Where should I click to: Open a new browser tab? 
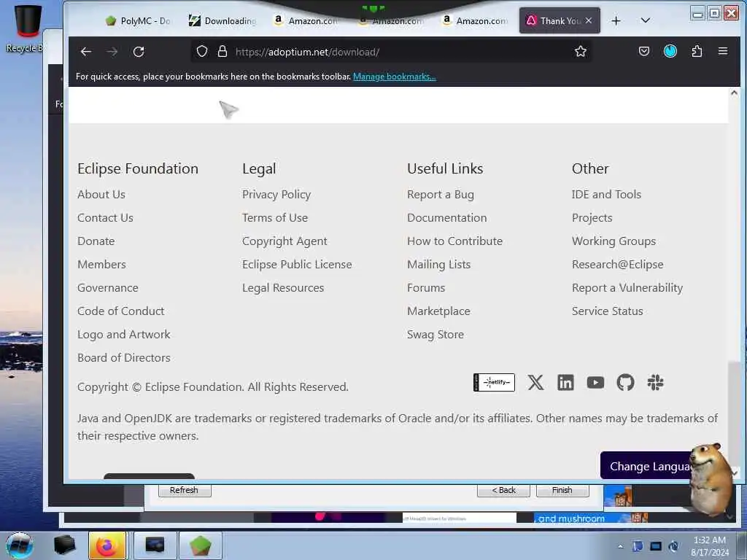[616, 20]
